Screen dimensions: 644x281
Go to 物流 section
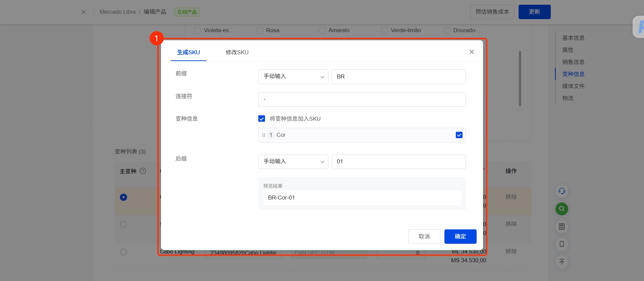point(568,98)
